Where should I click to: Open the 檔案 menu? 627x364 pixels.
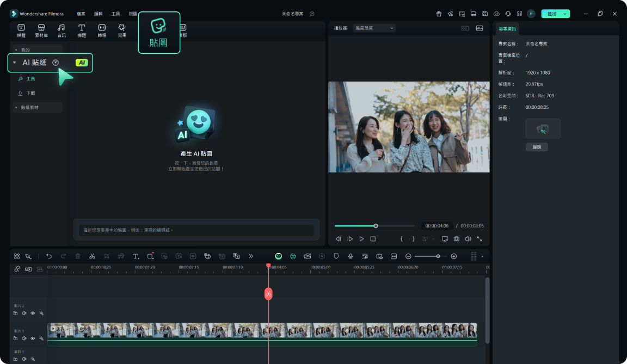(x=81, y=14)
